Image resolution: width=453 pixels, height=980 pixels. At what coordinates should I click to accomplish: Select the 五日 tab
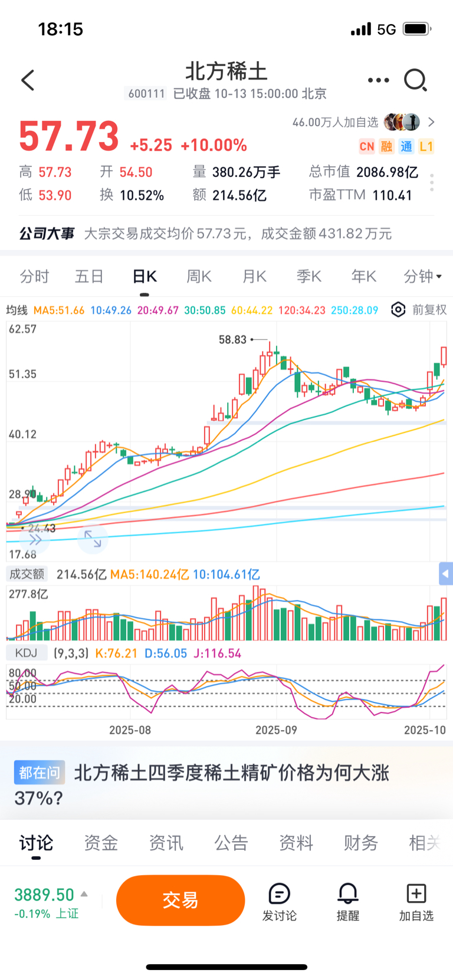[x=89, y=276]
